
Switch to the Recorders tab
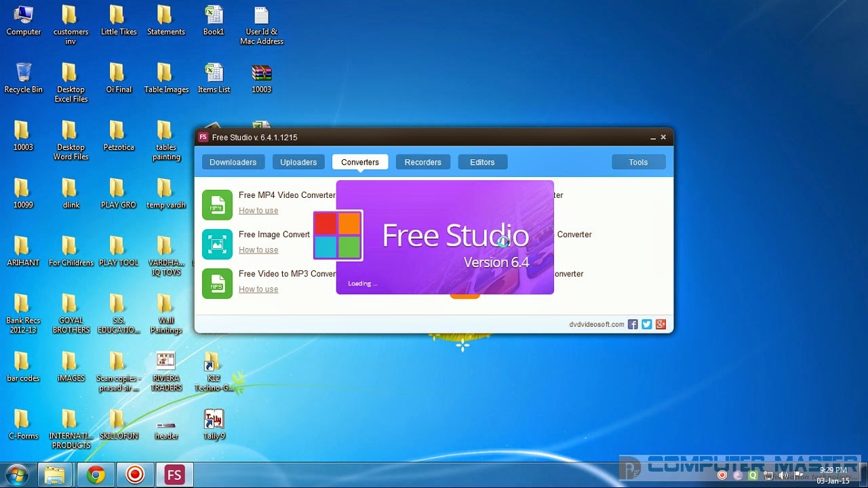(x=422, y=162)
